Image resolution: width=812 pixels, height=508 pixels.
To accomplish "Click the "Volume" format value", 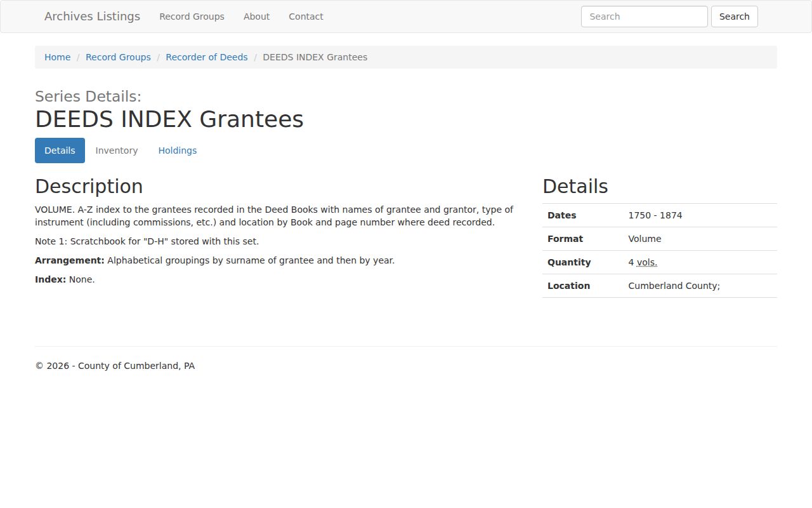I will [645, 239].
